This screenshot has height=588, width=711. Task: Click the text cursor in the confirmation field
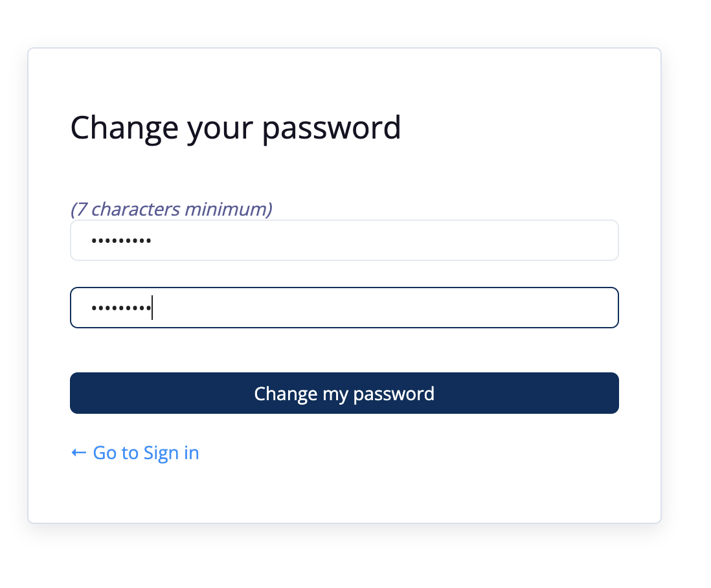(152, 308)
